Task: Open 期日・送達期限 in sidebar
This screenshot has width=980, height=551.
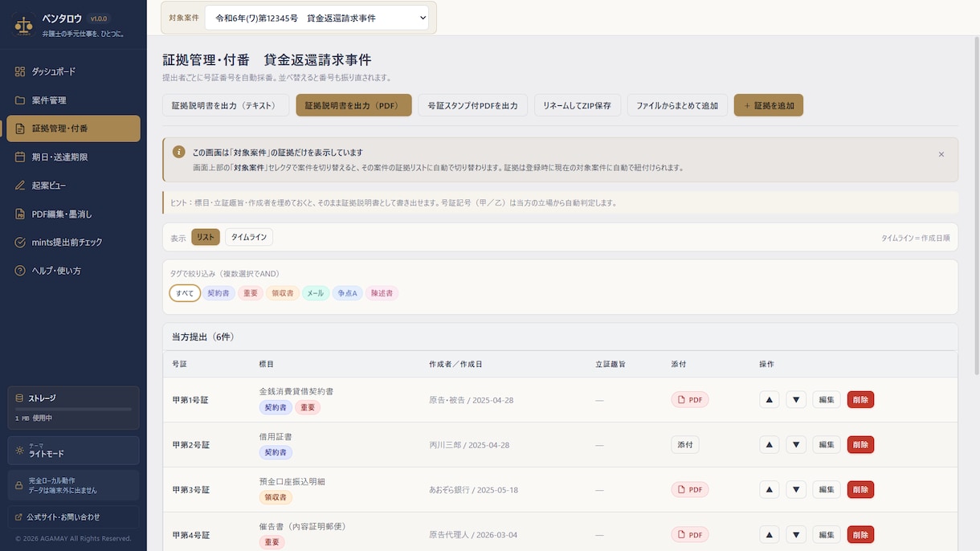Action: click(x=73, y=157)
